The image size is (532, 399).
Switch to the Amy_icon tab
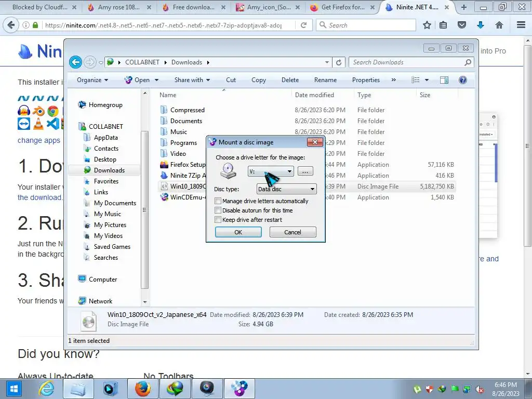coord(269,7)
